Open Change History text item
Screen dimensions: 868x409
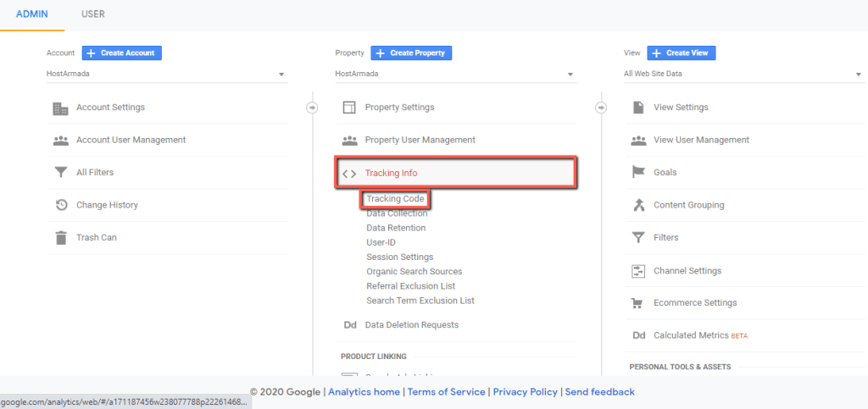pos(107,205)
